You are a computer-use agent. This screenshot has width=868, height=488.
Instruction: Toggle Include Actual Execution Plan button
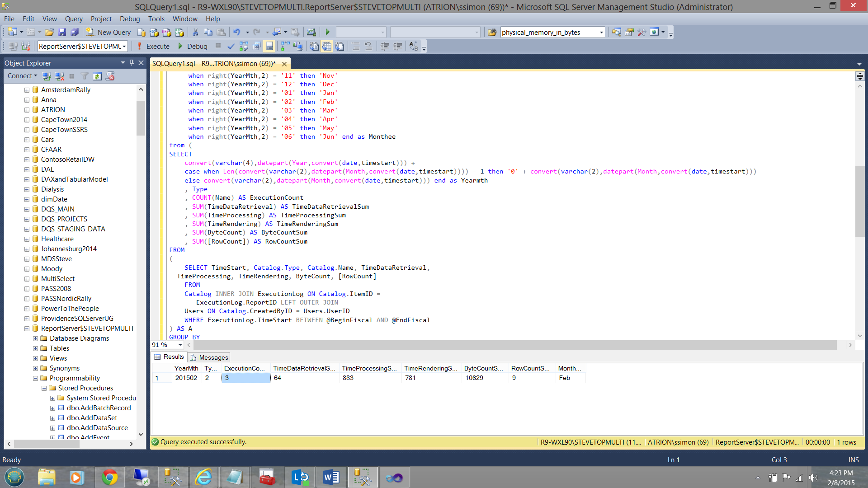(x=285, y=46)
